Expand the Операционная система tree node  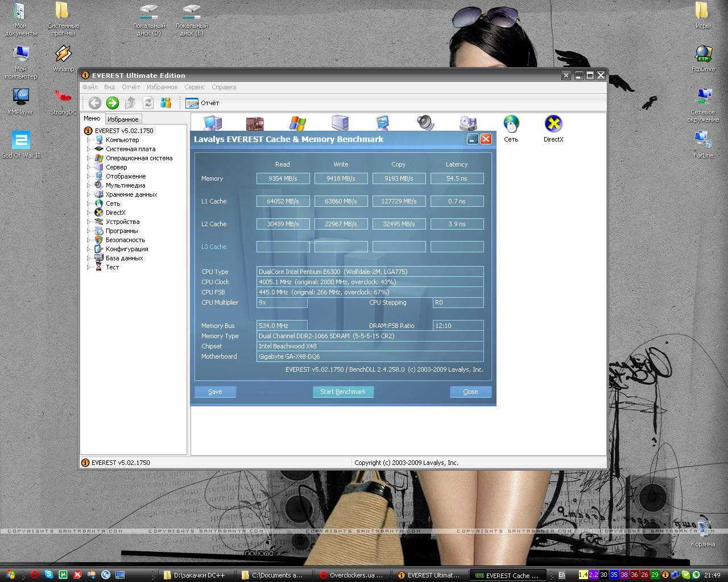[x=88, y=158]
